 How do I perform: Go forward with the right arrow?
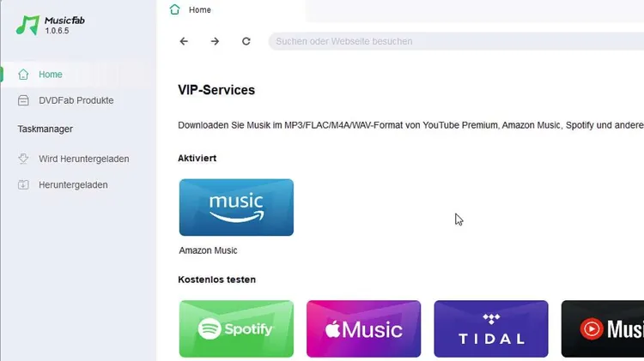tap(215, 41)
